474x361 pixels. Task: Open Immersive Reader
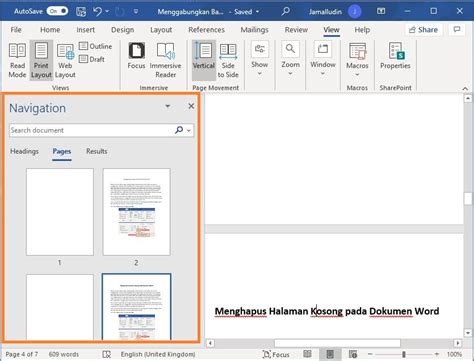pyautogui.click(x=165, y=61)
